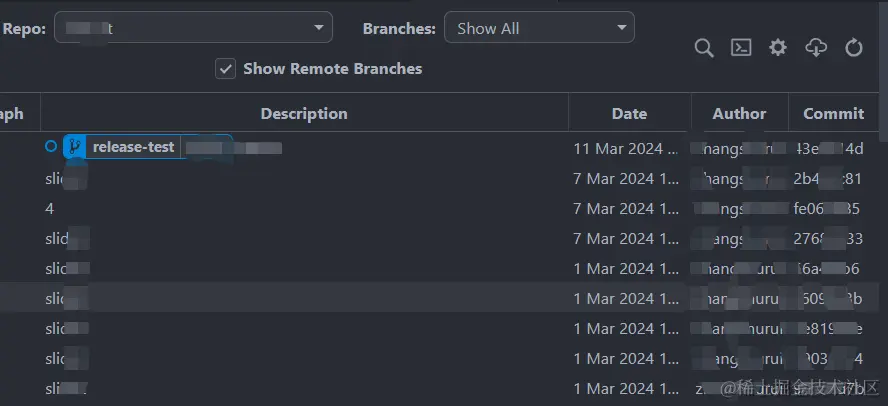Fetch from remotes using the cloud download icon
The width and height of the screenshot is (888, 406).
point(816,48)
